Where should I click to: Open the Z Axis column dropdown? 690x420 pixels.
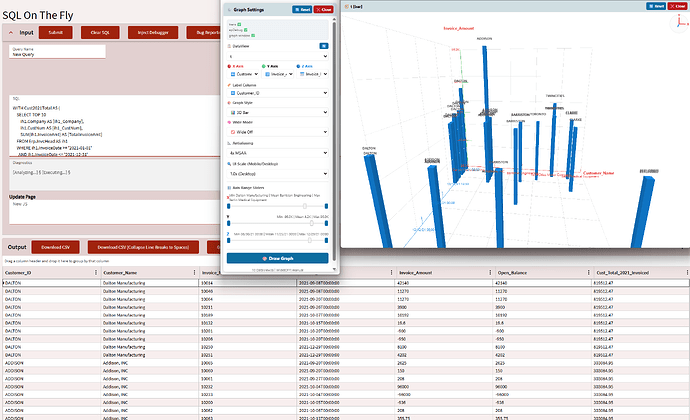pyautogui.click(x=313, y=74)
